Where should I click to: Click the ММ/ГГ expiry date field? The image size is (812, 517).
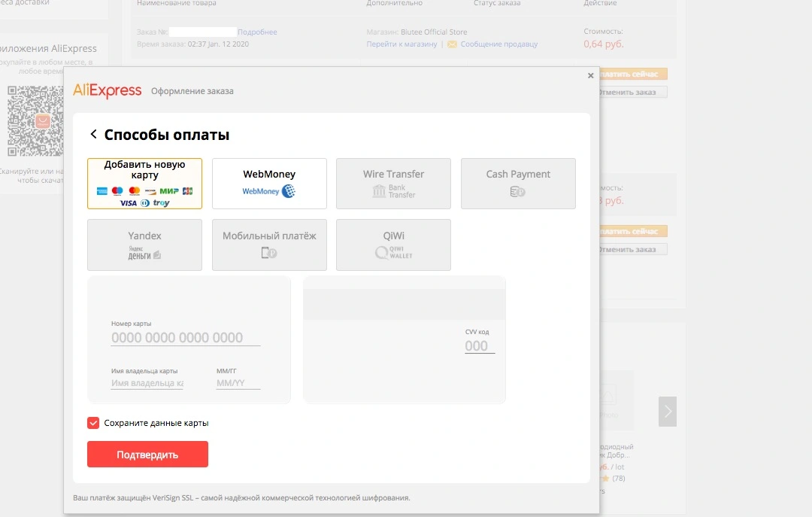(238, 383)
